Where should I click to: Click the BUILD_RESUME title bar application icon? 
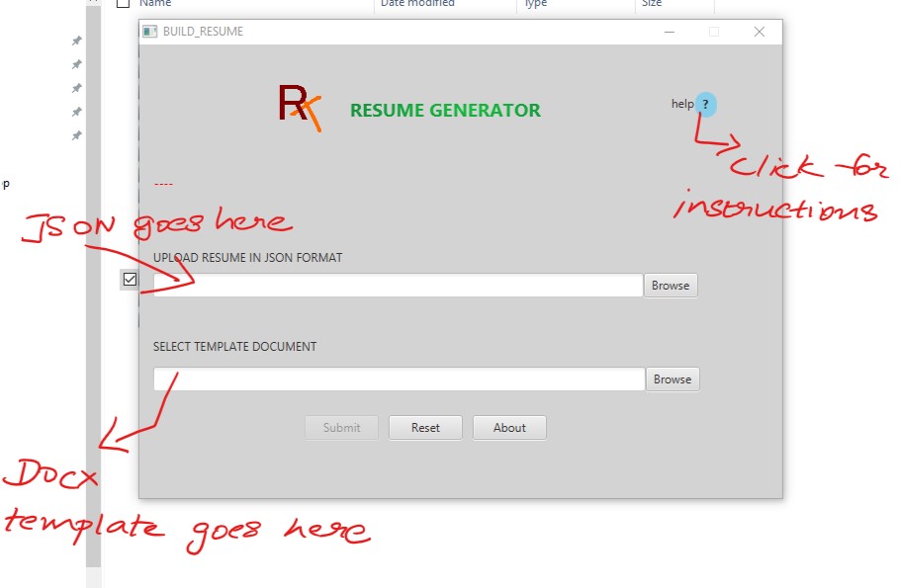click(x=150, y=32)
